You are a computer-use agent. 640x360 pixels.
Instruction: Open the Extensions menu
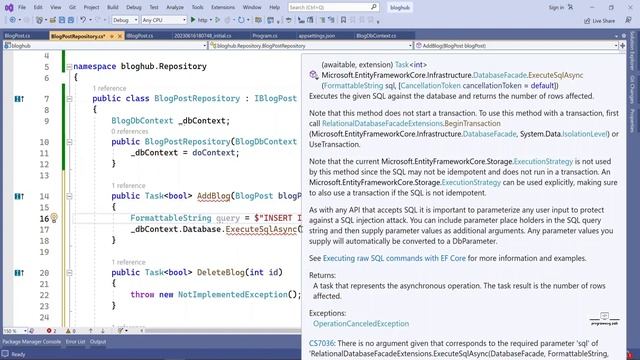click(223, 7)
